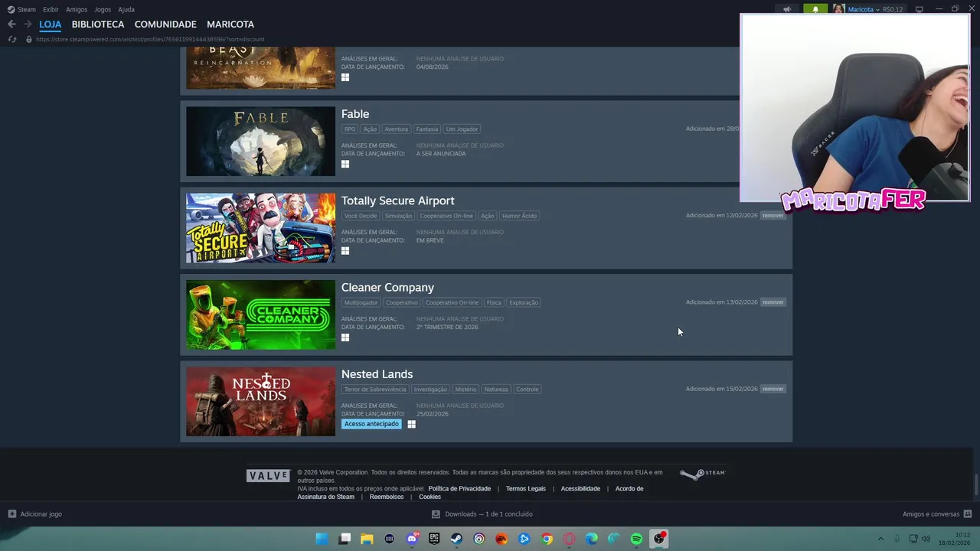This screenshot has width=980, height=551.
Task: Click Windows icon beside Acesso antecipado
Action: click(411, 424)
